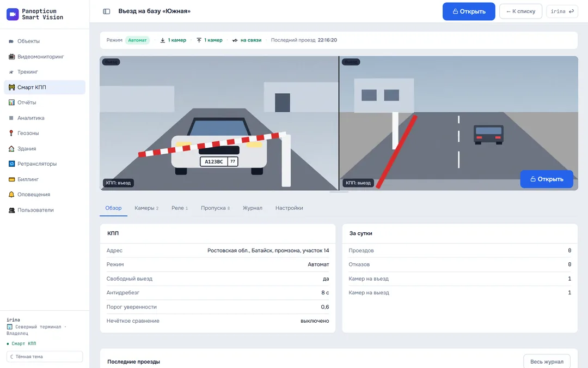This screenshot has height=368, width=588.
Task: Open Оповещения bell icon
Action: [11, 195]
